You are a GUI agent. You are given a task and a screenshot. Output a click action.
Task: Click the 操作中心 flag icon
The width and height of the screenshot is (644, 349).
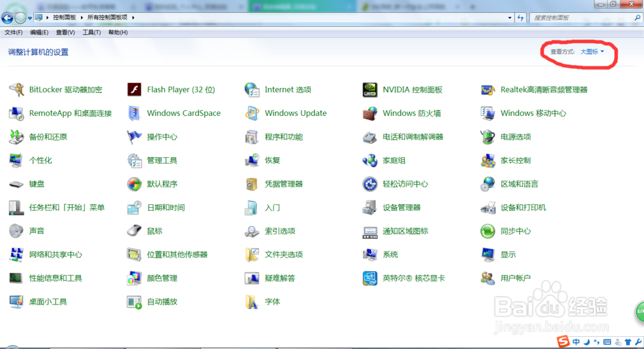click(135, 137)
